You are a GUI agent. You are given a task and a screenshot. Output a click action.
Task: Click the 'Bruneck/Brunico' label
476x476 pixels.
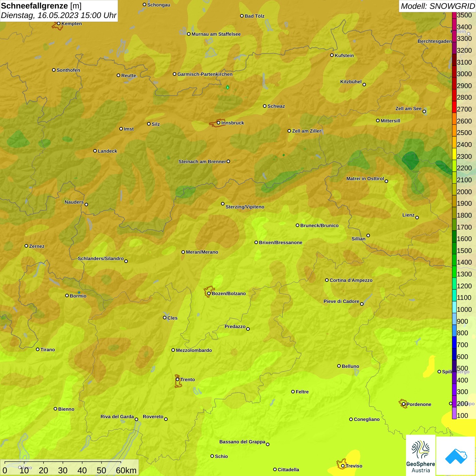coord(319,225)
